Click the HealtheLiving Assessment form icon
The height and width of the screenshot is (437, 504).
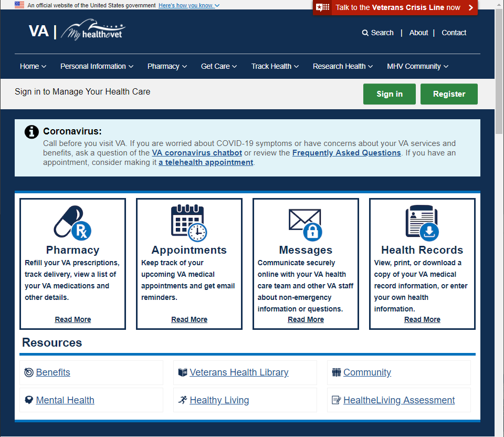coord(336,400)
